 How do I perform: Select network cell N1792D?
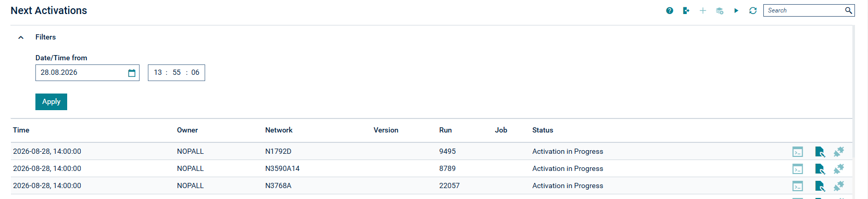coord(279,152)
